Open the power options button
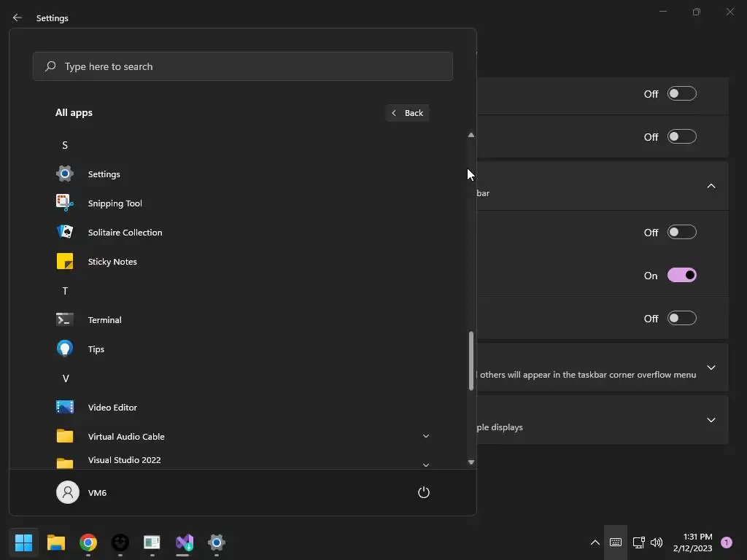This screenshot has height=560, width=747. (424, 492)
